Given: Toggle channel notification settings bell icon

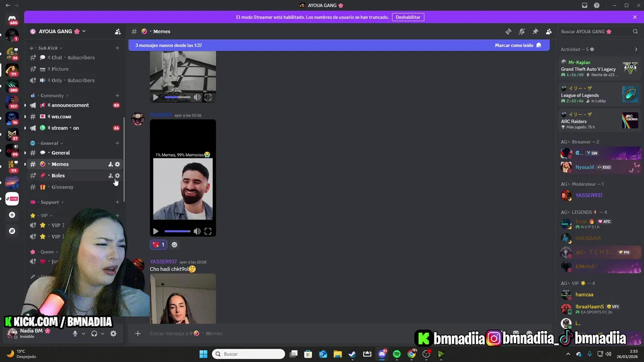Looking at the screenshot, I should point(522,31).
